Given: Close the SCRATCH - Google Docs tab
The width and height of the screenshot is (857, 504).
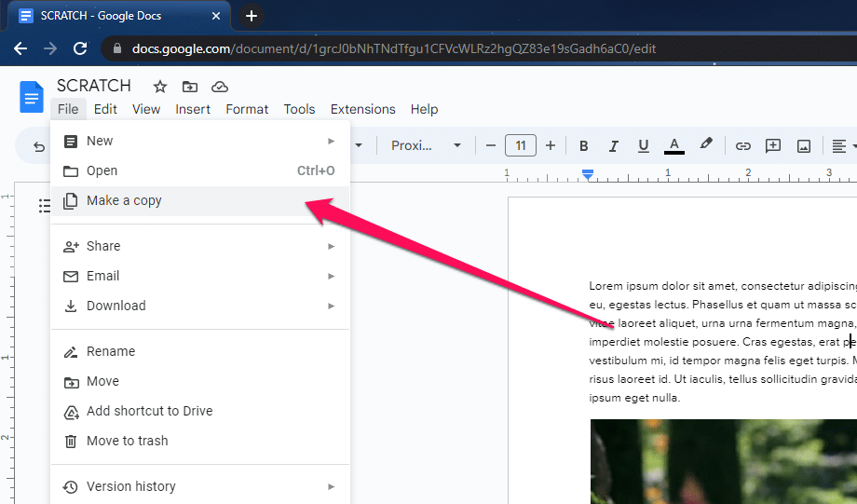Looking at the screenshot, I should coord(216,16).
